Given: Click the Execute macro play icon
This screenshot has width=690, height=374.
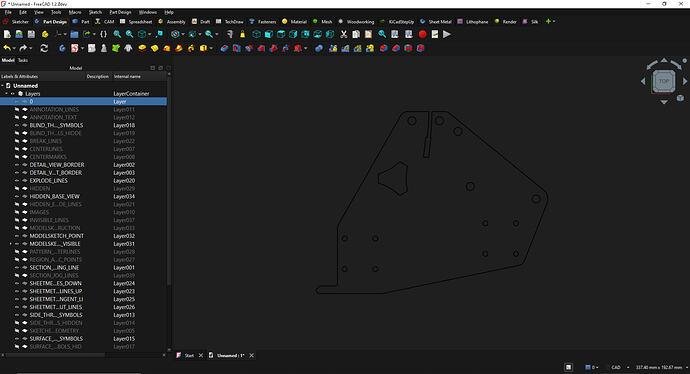Looking at the screenshot, I should [447, 34].
